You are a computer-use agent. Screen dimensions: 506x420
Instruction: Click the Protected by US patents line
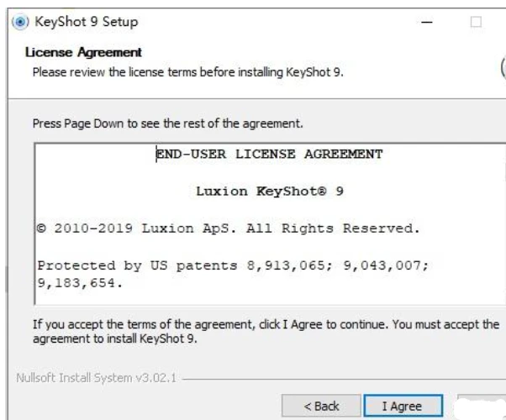(x=233, y=265)
